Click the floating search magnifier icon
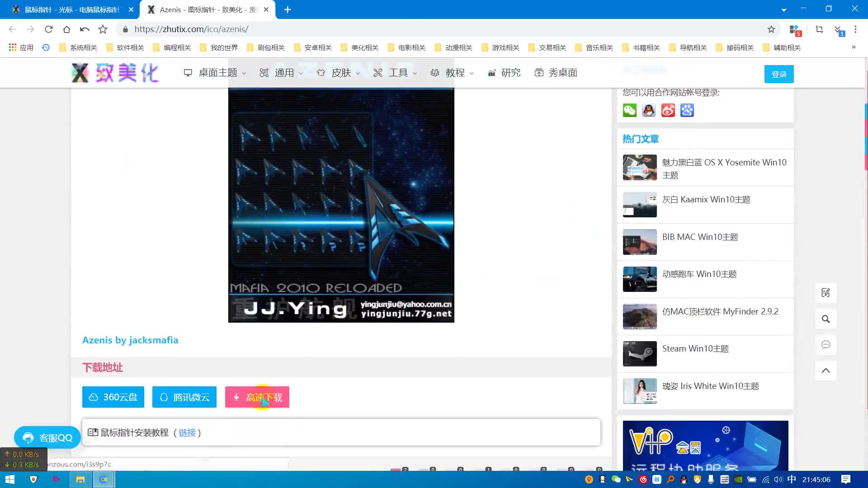This screenshot has height=488, width=868. pyautogui.click(x=826, y=319)
